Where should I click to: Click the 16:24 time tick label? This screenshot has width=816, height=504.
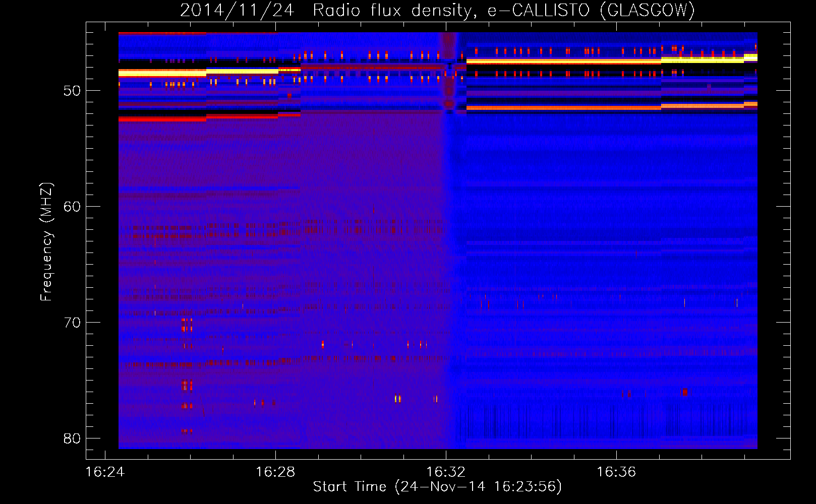click(x=105, y=472)
